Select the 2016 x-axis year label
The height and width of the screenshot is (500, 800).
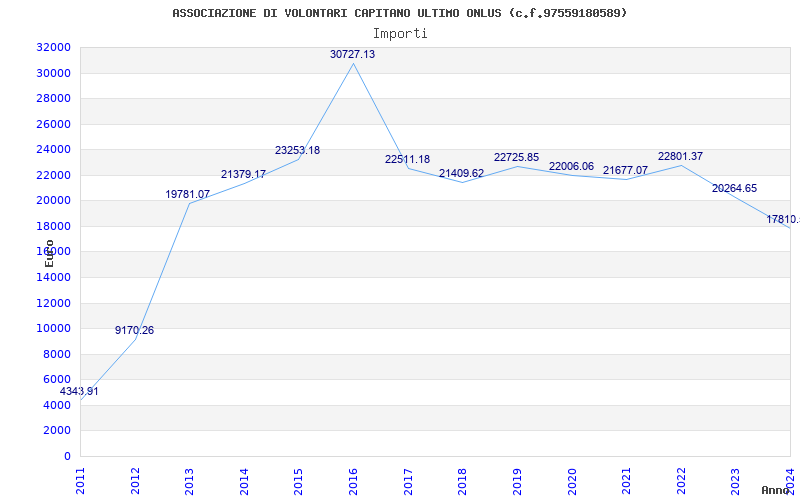tap(353, 481)
